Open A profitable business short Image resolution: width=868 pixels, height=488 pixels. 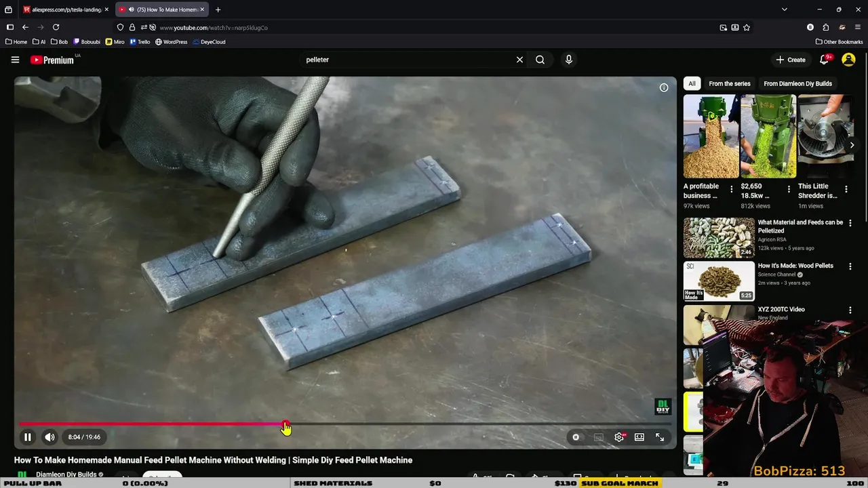pos(711,136)
